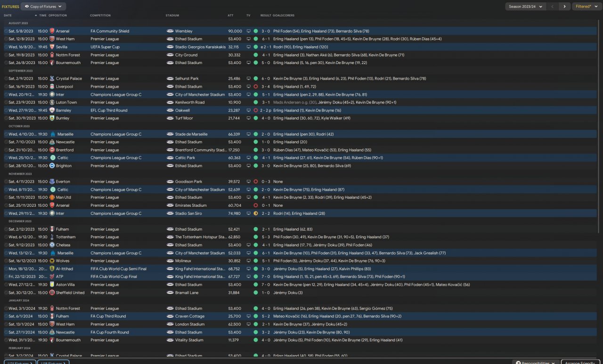The width and height of the screenshot is (603, 364).
Task: Open the Copy of Fixtures view dropdown
Action: pyautogui.click(x=43, y=7)
